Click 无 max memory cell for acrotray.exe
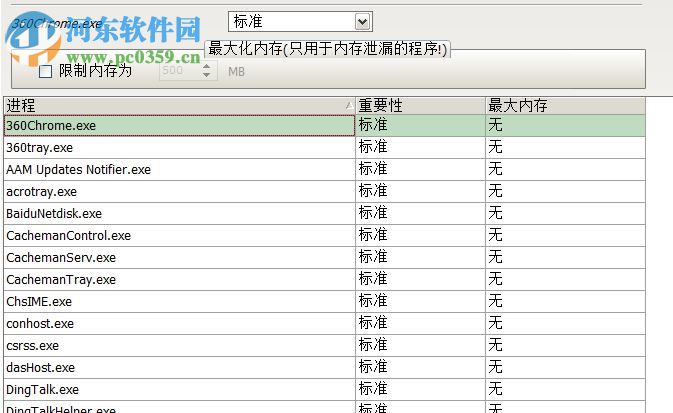Screen dimensions: 673x413 [565, 191]
